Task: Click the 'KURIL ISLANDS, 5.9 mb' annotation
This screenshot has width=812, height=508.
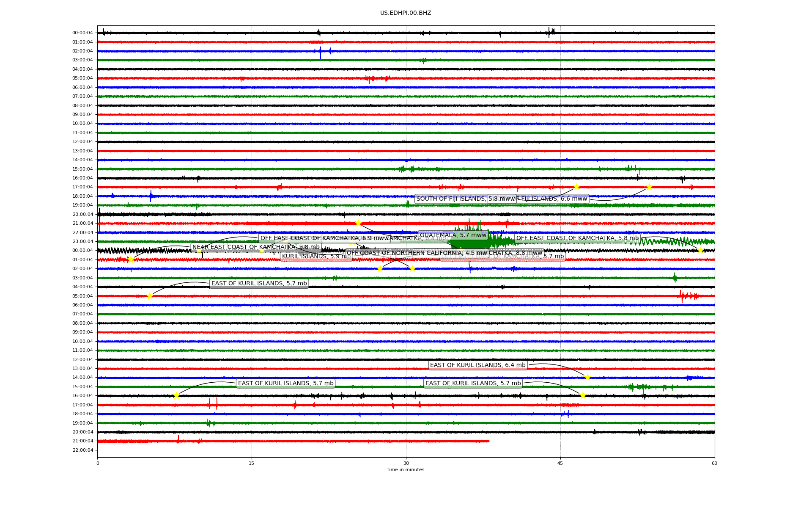Action: (316, 257)
